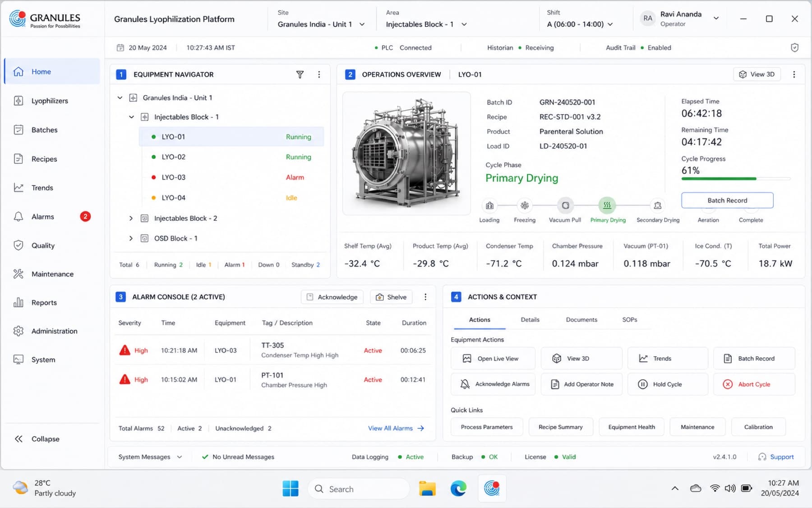Open the Lyophilizers sidebar section
812x508 pixels.
coord(51,101)
